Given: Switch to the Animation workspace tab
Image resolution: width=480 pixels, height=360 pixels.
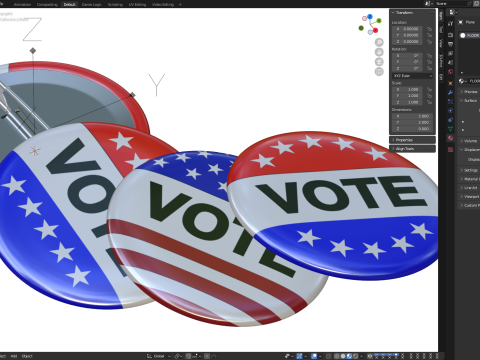Looking at the screenshot, I should tap(23, 4).
